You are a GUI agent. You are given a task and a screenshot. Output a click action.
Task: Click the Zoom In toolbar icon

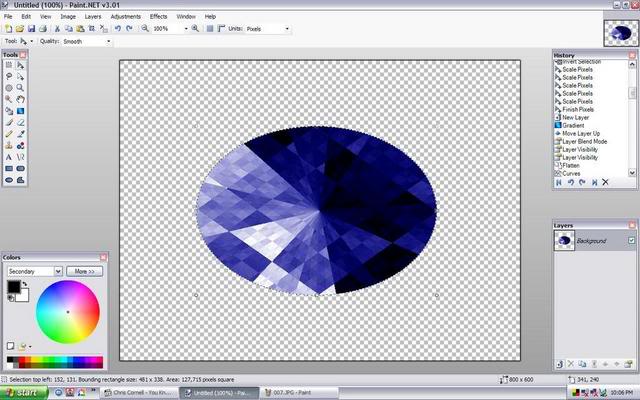point(195,29)
